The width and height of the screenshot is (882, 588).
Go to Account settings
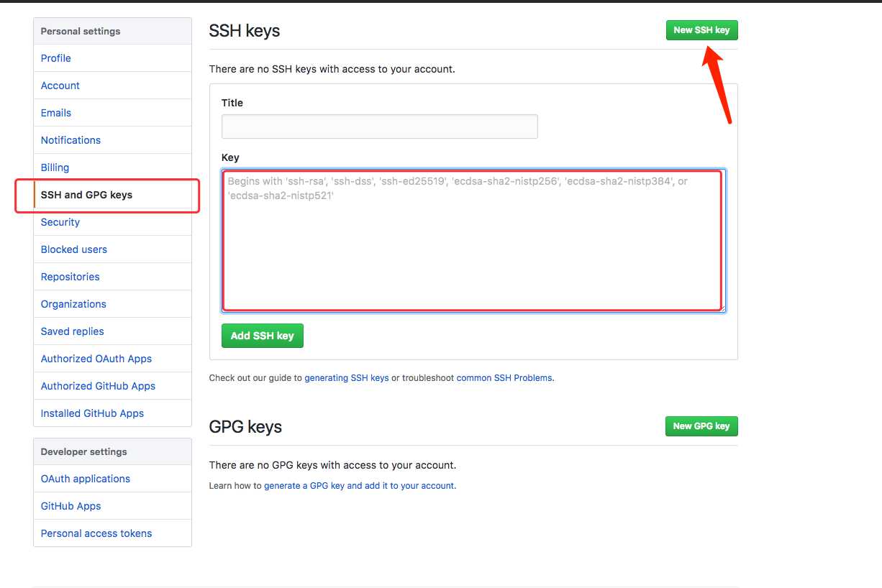(60, 86)
